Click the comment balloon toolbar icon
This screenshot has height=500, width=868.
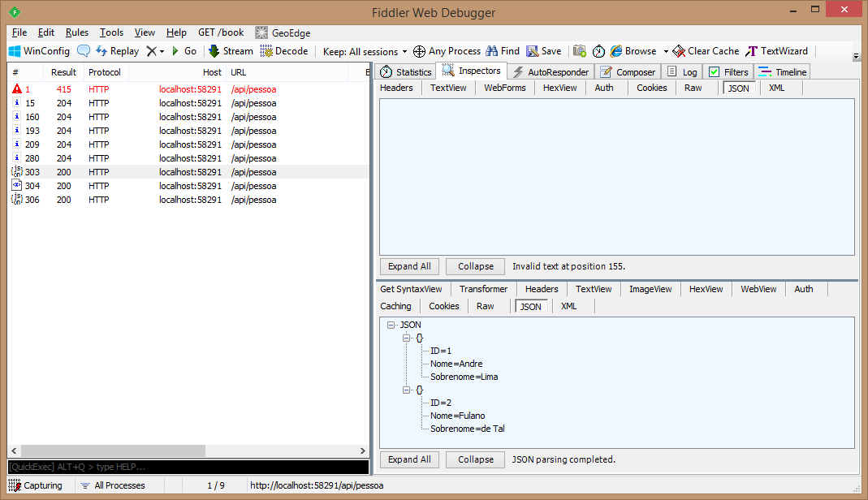coord(84,51)
